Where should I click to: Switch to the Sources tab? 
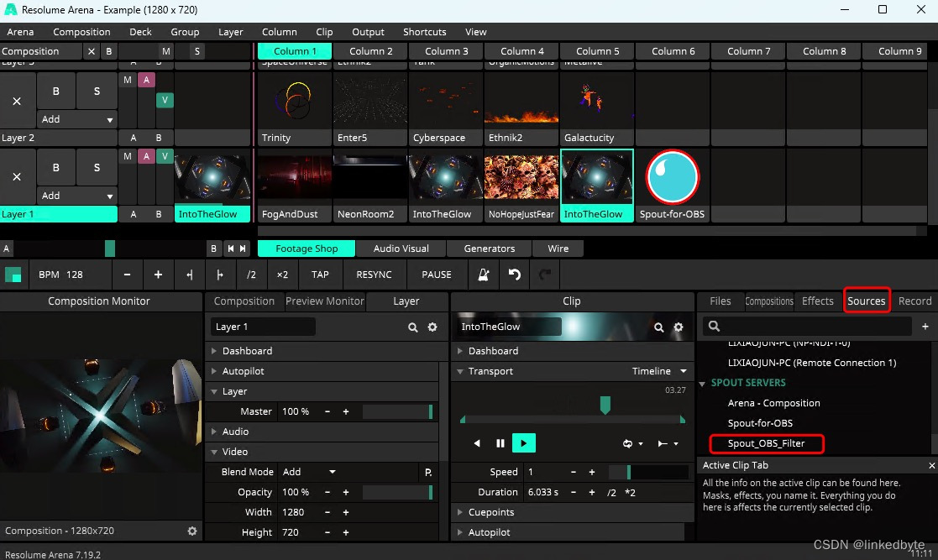point(867,301)
